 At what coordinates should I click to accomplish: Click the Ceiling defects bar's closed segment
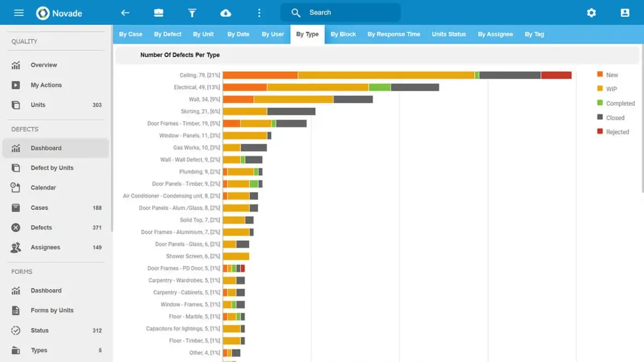tap(509, 76)
